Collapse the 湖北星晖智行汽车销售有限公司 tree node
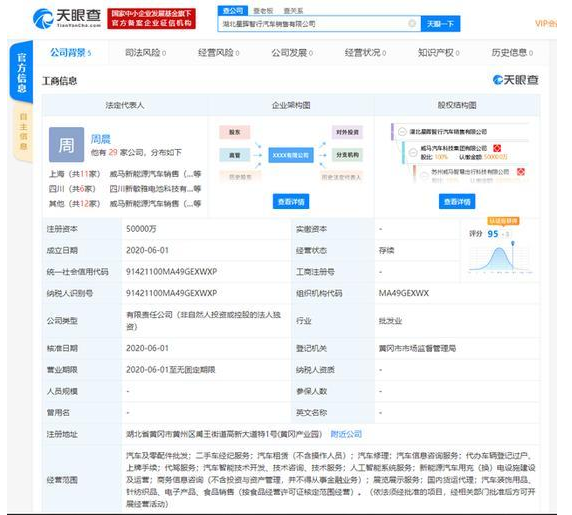This screenshot has height=515, width=572. [402, 132]
